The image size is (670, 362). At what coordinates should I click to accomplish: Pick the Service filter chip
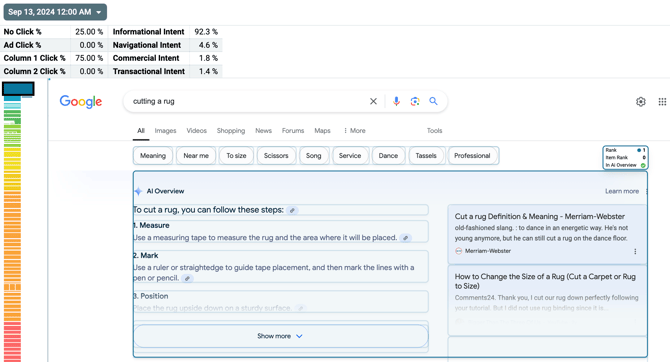pyautogui.click(x=350, y=156)
